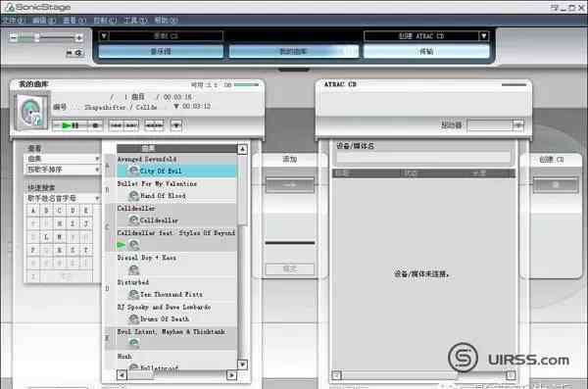
Task: Toggle the letter L artist filter
Action: point(46,237)
